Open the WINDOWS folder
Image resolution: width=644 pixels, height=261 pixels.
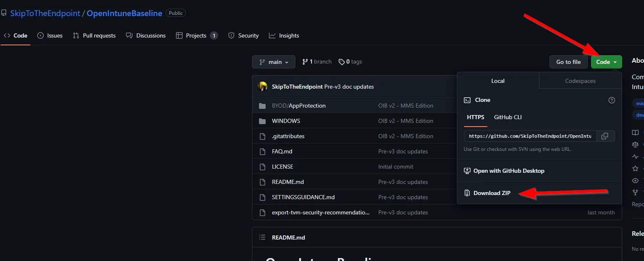(x=286, y=121)
